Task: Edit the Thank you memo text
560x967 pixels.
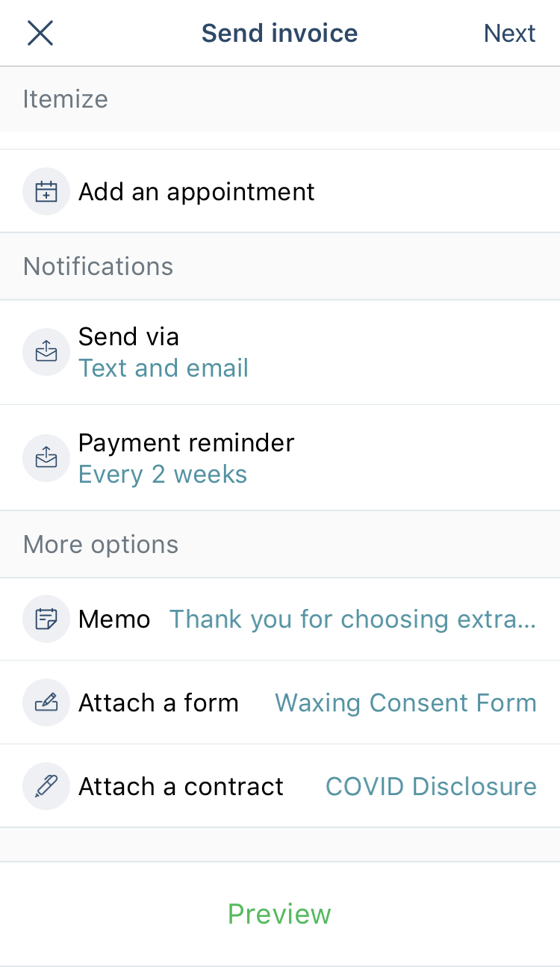Action: (352, 619)
